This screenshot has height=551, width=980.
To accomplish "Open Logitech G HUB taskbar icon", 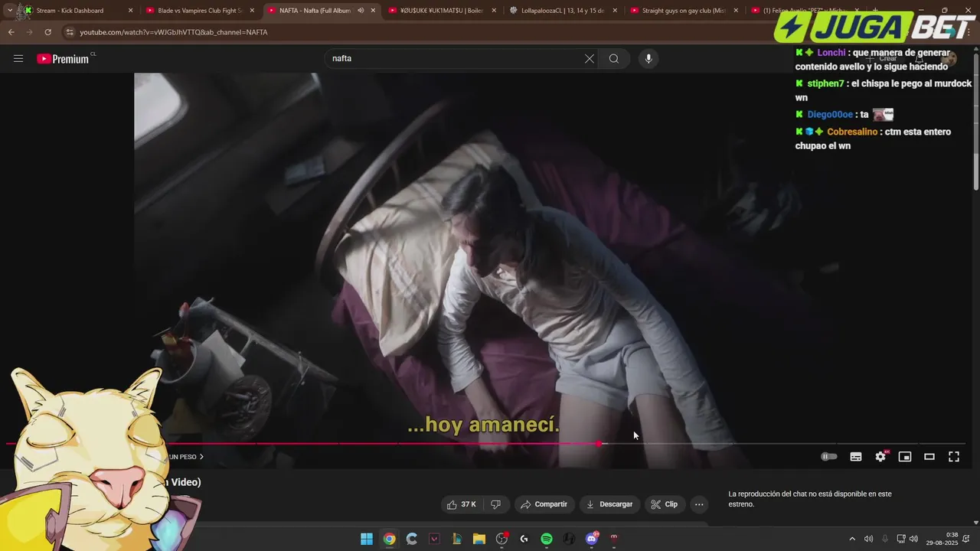I will tap(524, 539).
